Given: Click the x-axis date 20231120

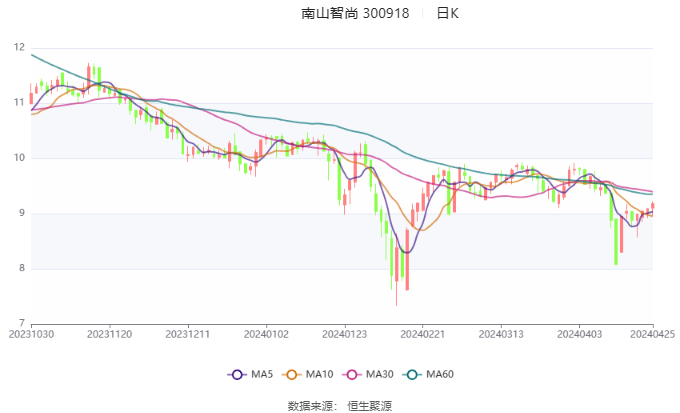Looking at the screenshot, I should pyautogui.click(x=110, y=334).
